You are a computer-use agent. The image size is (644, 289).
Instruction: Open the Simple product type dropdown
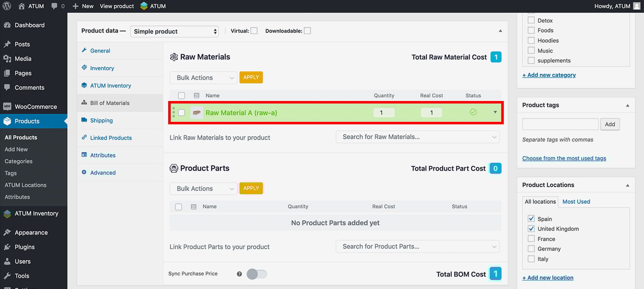[174, 31]
